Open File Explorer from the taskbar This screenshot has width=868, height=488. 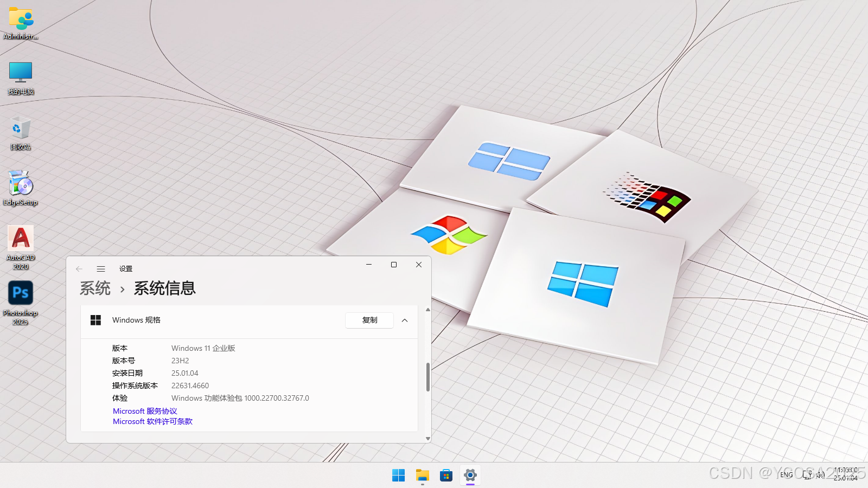click(422, 476)
